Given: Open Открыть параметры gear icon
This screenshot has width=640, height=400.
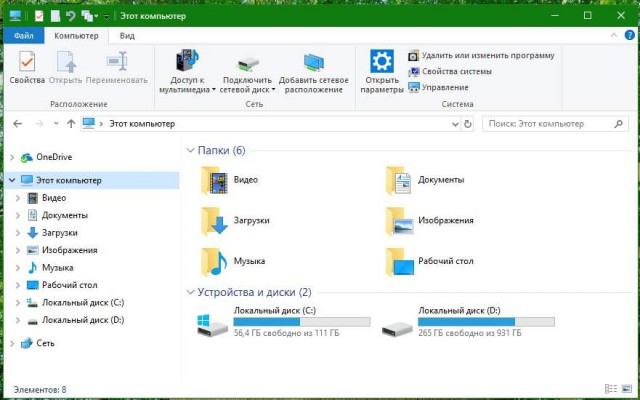Looking at the screenshot, I should click(x=381, y=68).
